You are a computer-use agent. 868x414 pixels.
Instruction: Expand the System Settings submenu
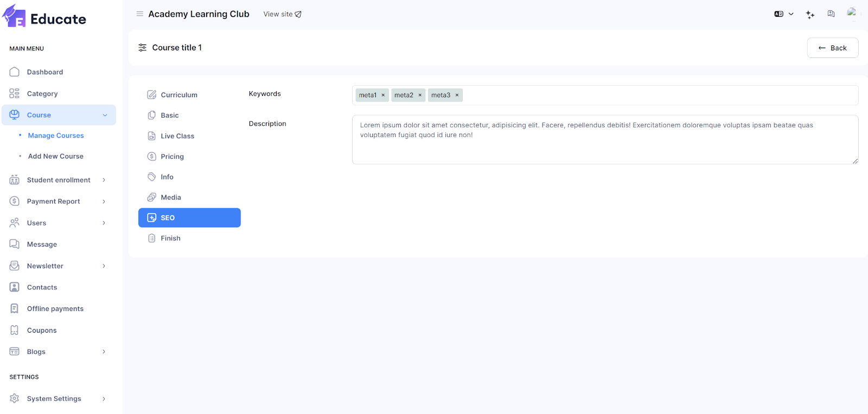pyautogui.click(x=104, y=399)
